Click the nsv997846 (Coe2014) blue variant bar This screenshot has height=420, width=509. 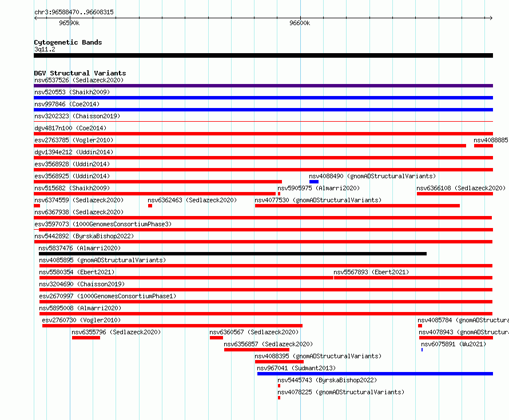coord(263,110)
